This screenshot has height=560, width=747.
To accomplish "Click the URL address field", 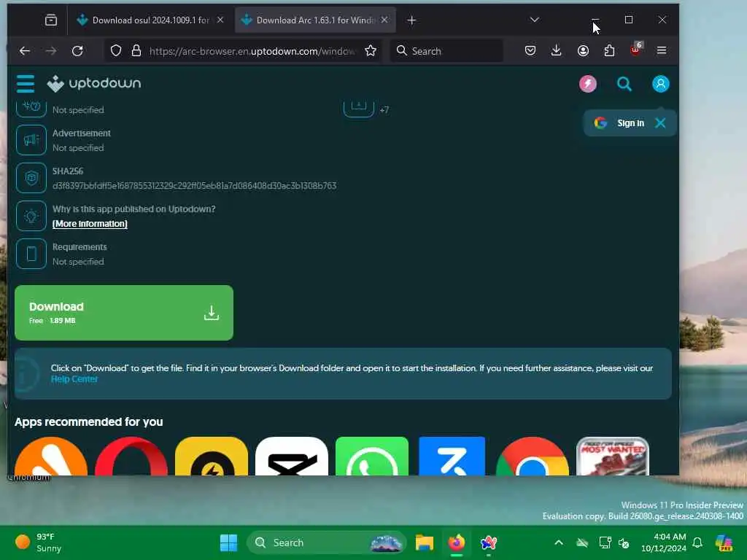I will coord(252,51).
